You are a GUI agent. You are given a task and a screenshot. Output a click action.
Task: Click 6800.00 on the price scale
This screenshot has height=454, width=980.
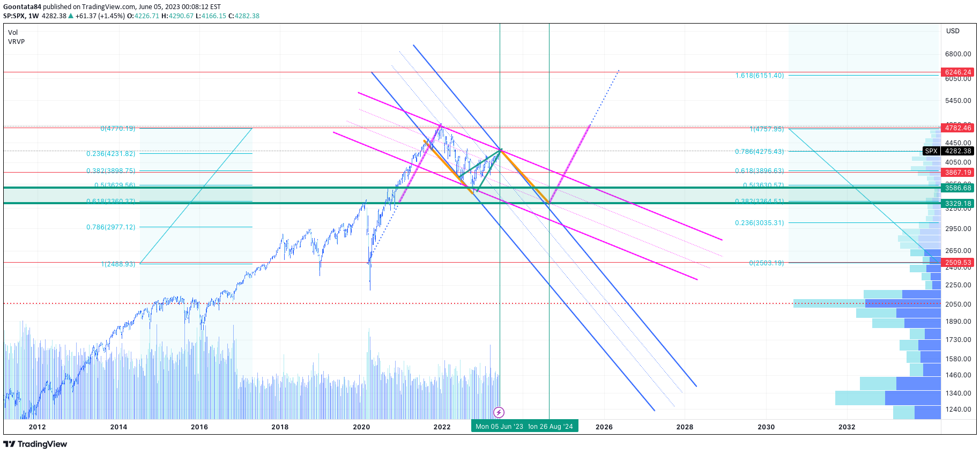pos(958,54)
